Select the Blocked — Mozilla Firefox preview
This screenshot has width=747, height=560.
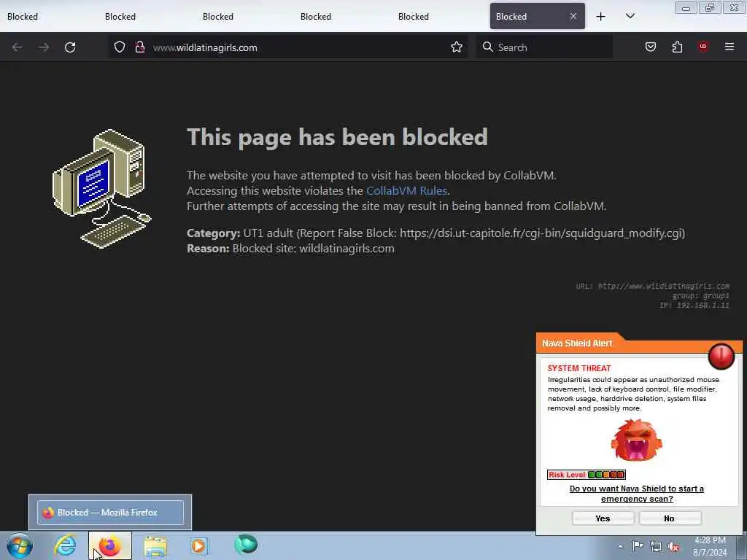tap(110, 513)
